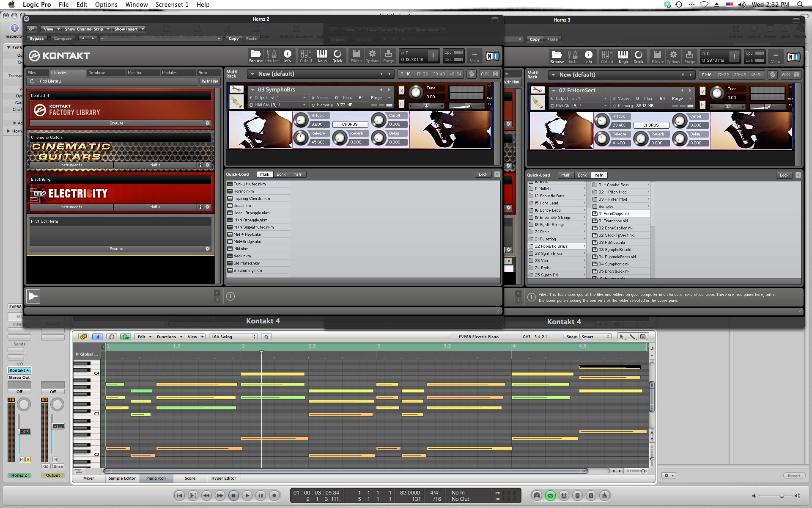Image resolution: width=812 pixels, height=508 pixels.
Task: Click Add Library button in Kontakt
Action: pyautogui.click(x=50, y=81)
